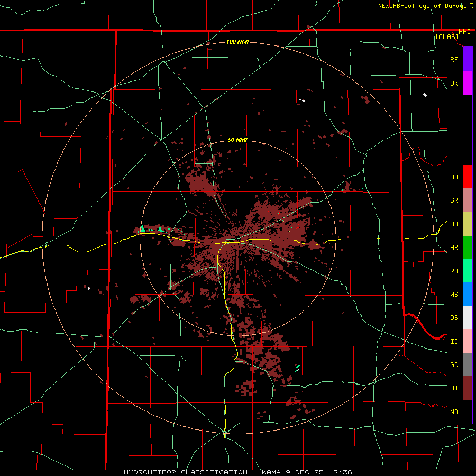The image size is (476, 476).
Task: Click the UK legend label
Action: [454, 83]
